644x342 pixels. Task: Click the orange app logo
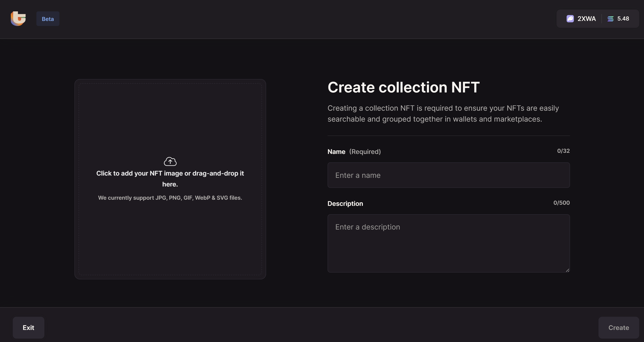18,18
